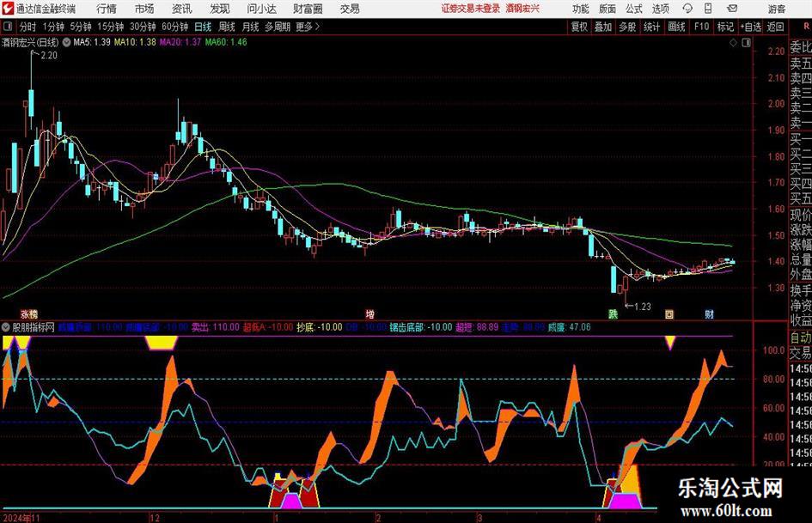
Task: Click the red 酒钢宏兴 stock name in title bar
Action: click(x=522, y=9)
